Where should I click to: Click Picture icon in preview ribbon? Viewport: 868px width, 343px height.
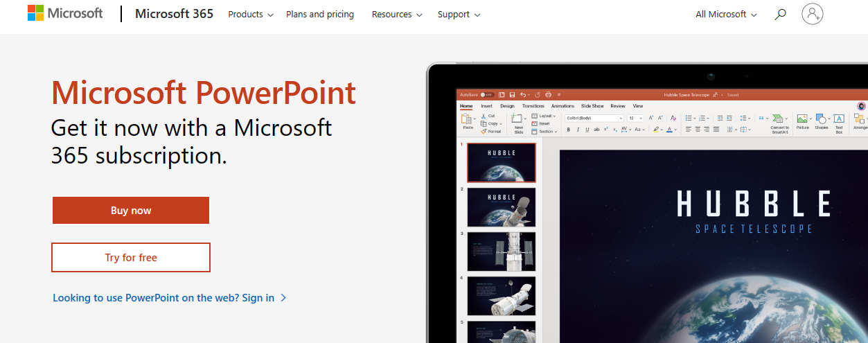point(802,118)
